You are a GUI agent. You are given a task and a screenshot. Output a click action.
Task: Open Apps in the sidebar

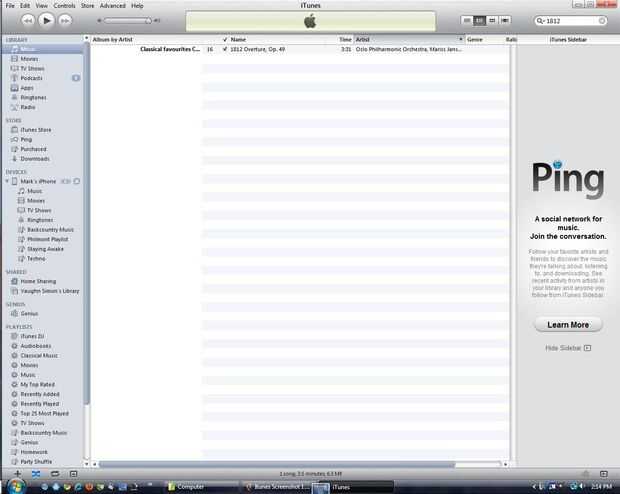27,88
